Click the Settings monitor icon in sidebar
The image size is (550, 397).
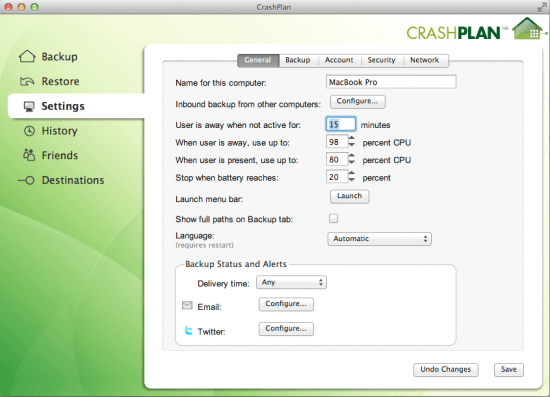(x=29, y=106)
